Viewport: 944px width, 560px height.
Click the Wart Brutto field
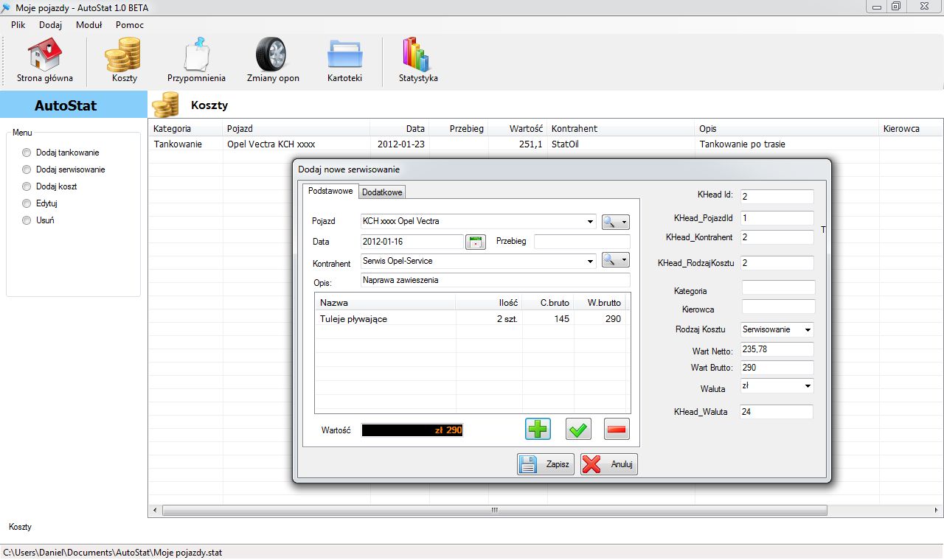(x=777, y=368)
